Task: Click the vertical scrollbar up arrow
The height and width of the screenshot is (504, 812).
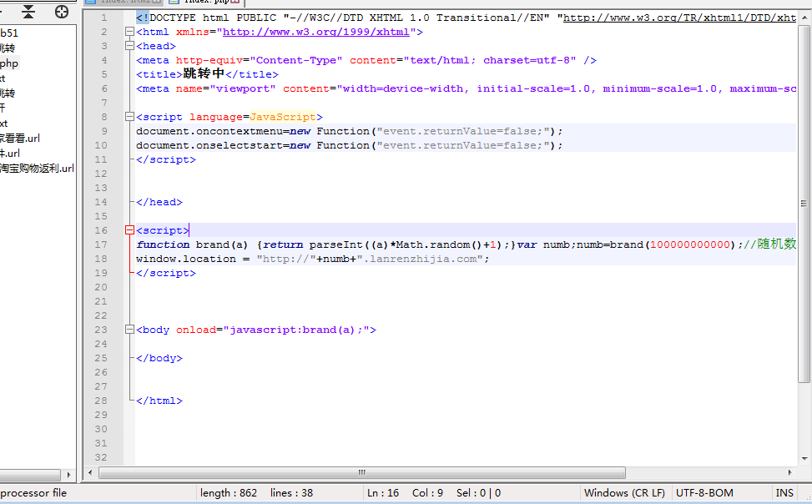Action: point(804,17)
